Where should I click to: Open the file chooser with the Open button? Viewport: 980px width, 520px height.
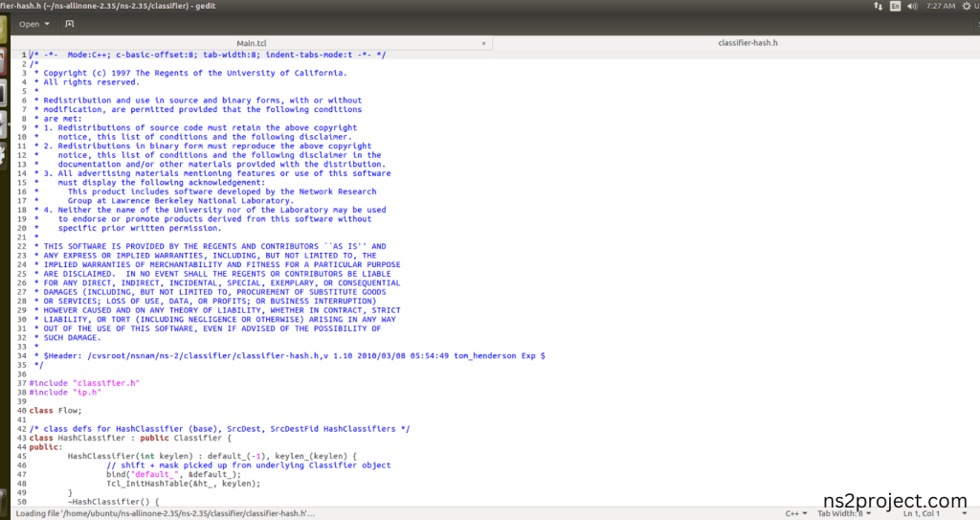pos(33,24)
